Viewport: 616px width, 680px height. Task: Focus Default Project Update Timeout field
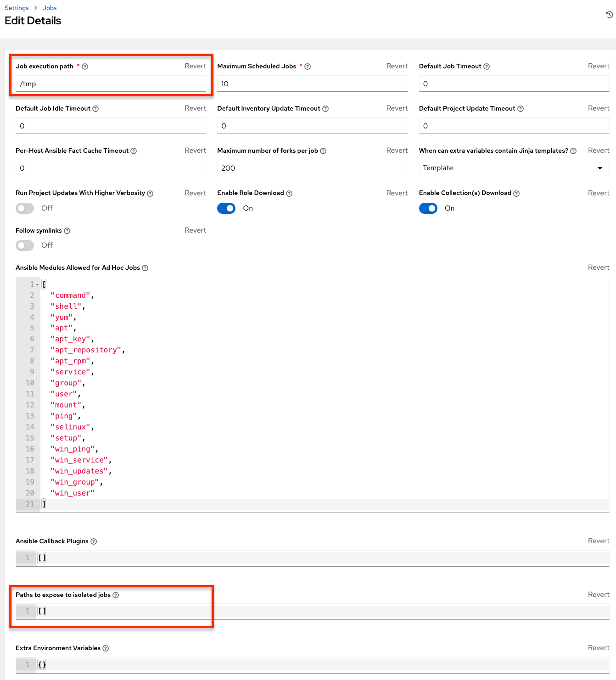[x=514, y=126]
